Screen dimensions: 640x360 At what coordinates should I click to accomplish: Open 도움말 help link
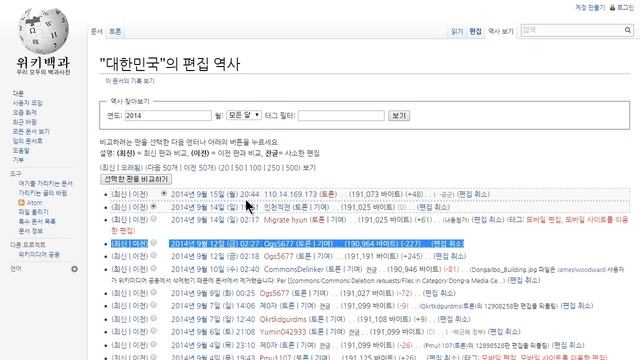(x=21, y=151)
